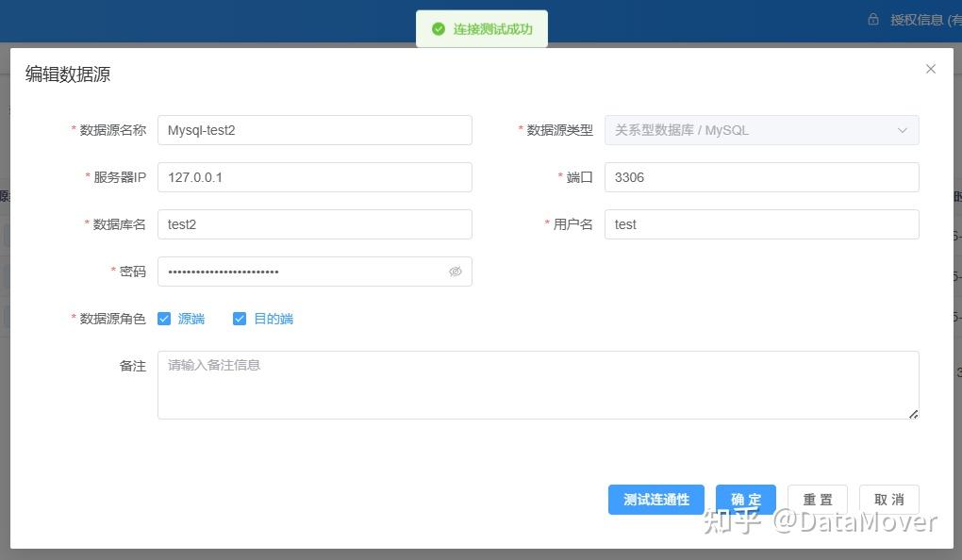Click the 数据源名称 input field
962x560 pixels.
[315, 130]
